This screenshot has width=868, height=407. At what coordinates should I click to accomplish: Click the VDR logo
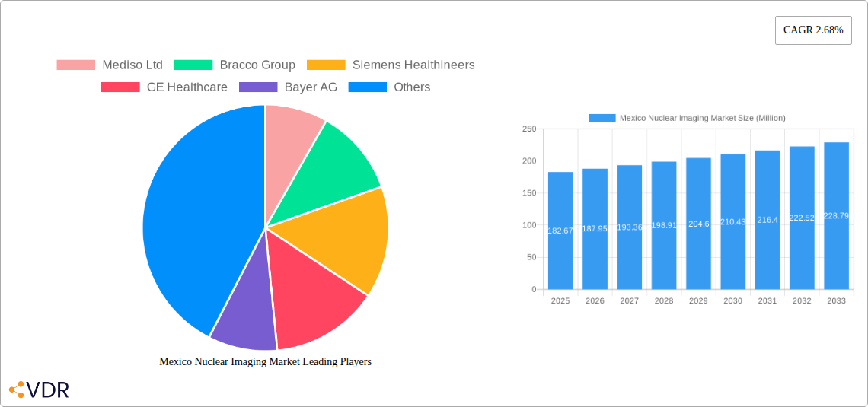[x=39, y=390]
